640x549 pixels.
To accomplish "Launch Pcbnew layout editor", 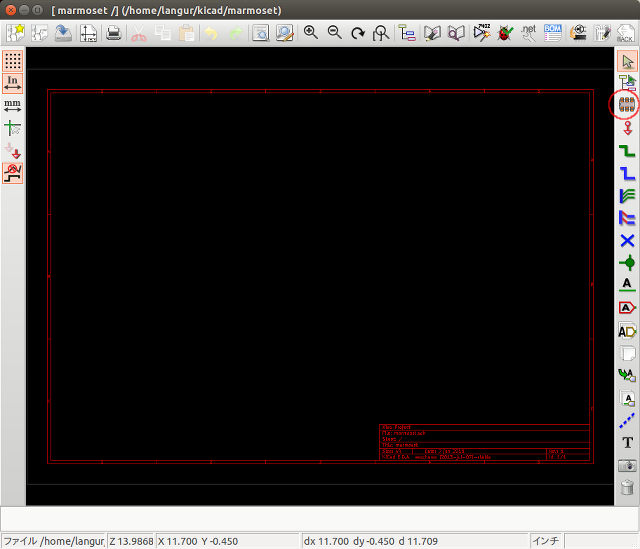I will (602, 33).
